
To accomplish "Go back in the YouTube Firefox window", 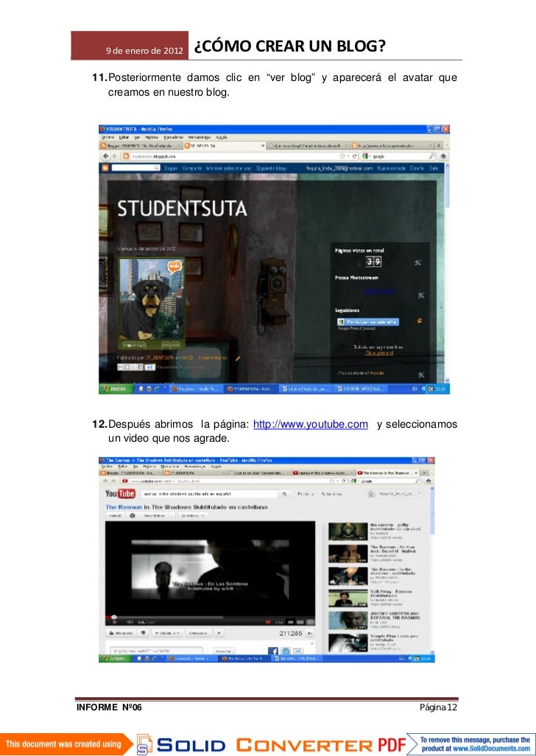I will tap(105, 481).
